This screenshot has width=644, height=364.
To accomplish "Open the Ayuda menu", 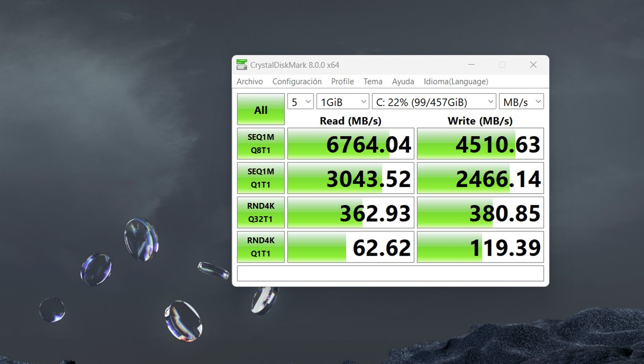I will (x=403, y=82).
